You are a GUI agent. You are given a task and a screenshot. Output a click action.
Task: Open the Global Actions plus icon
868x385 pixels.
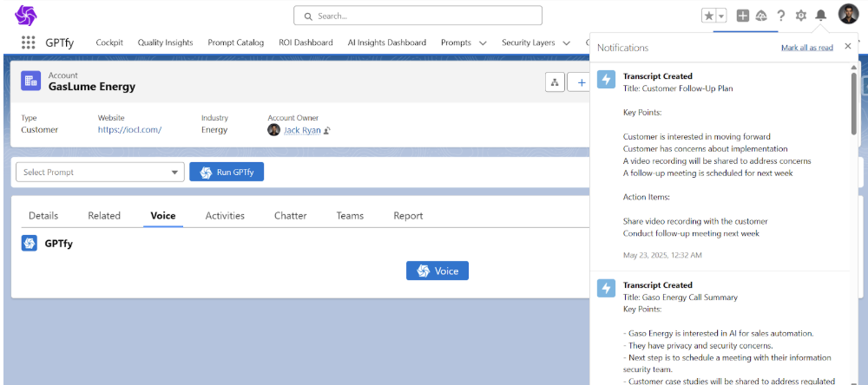tap(743, 16)
